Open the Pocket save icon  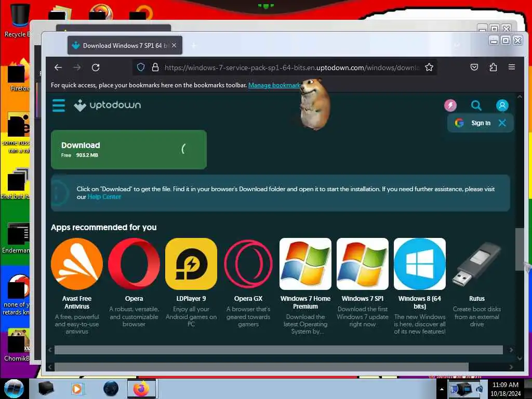(474, 67)
